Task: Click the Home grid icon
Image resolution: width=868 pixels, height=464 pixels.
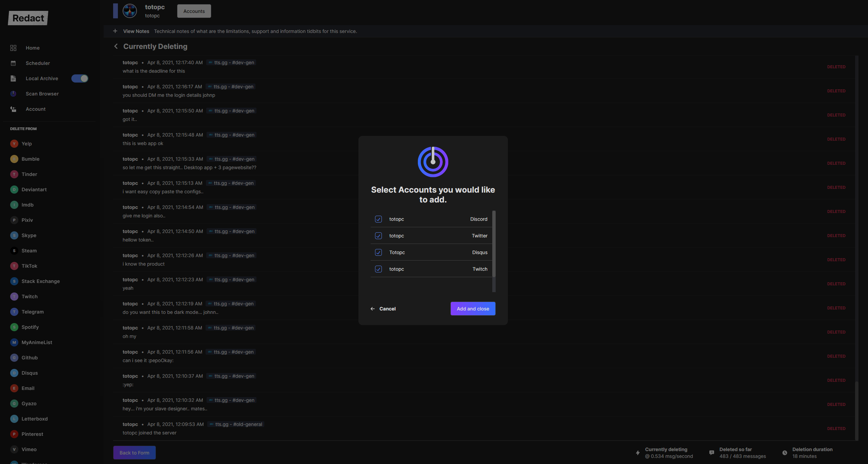Action: [x=13, y=48]
